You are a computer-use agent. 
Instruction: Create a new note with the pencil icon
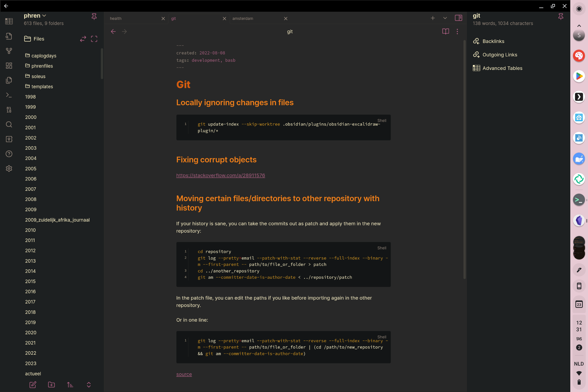pos(33,385)
